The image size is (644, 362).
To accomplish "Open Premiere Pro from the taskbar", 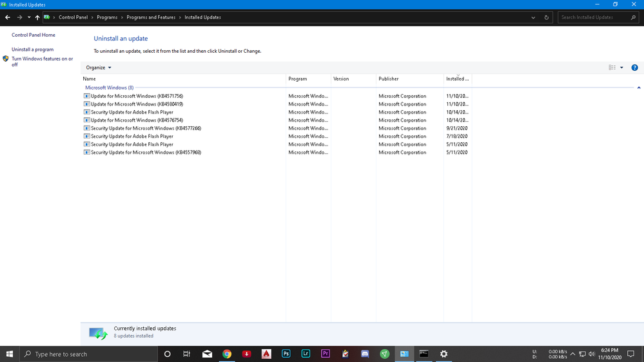I will pyautogui.click(x=326, y=354).
